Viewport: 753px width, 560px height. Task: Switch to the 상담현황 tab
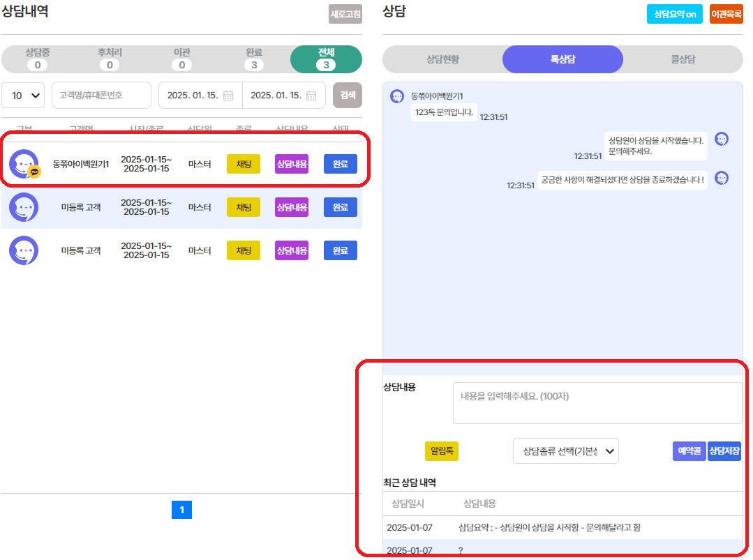442,59
